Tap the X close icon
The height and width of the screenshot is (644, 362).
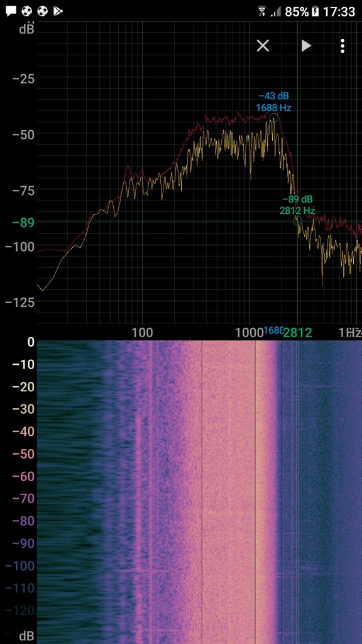tap(263, 45)
